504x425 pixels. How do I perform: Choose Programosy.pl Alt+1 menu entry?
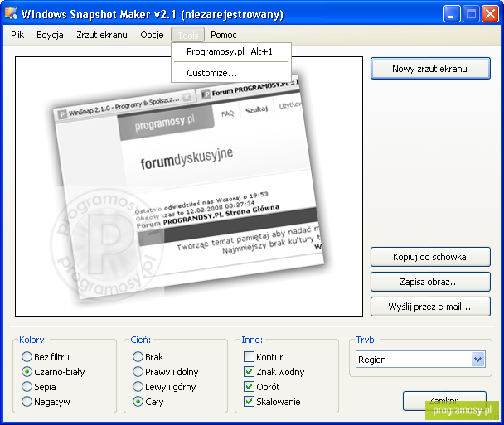tap(231, 51)
